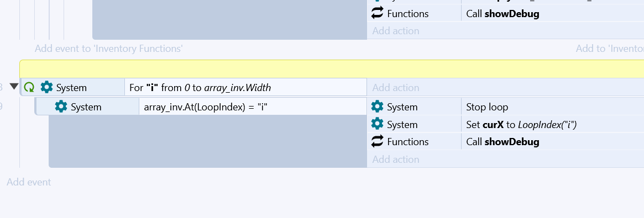Screen dimensions: 644x218
Task: Collapse the For "i" loop event triangle
Action: 14,87
